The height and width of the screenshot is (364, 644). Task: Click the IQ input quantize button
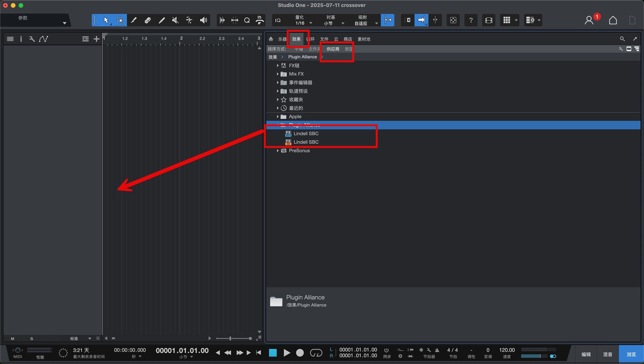[278, 20]
